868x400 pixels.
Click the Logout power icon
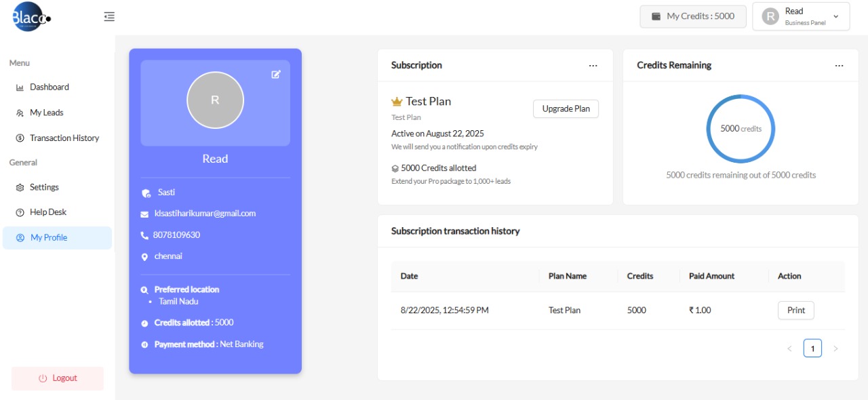43,378
